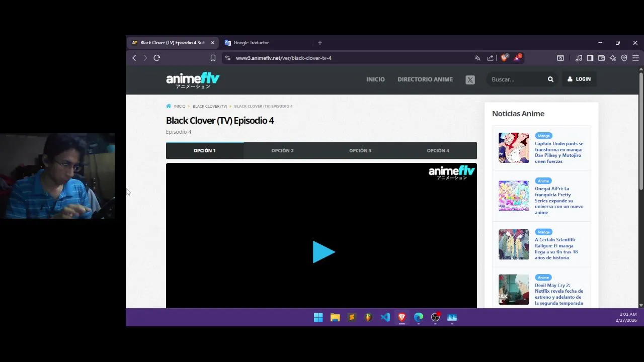Click the Anime tag above Onegai AiPri

543,181
